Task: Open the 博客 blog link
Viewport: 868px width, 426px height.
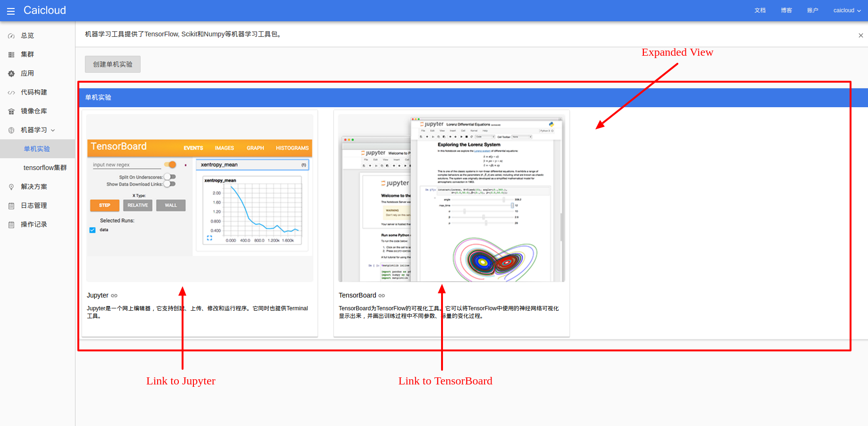Action: (x=786, y=10)
